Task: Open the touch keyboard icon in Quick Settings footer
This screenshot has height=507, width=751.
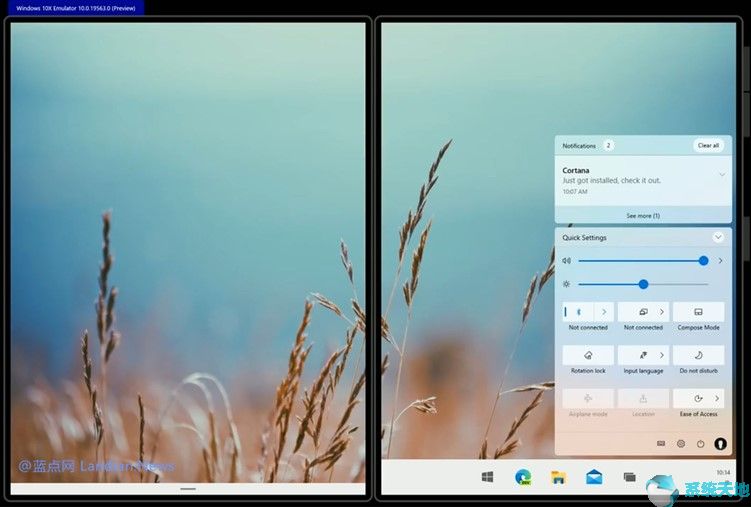Action: coord(661,443)
